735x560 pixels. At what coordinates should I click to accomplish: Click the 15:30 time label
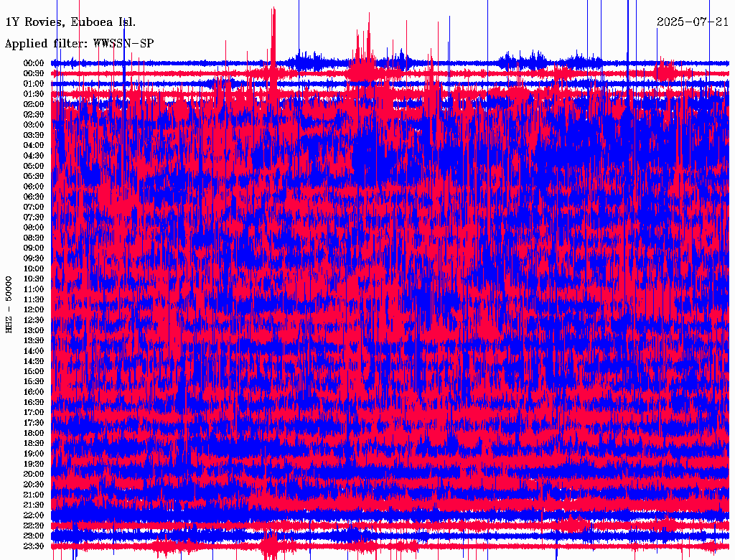[34, 382]
